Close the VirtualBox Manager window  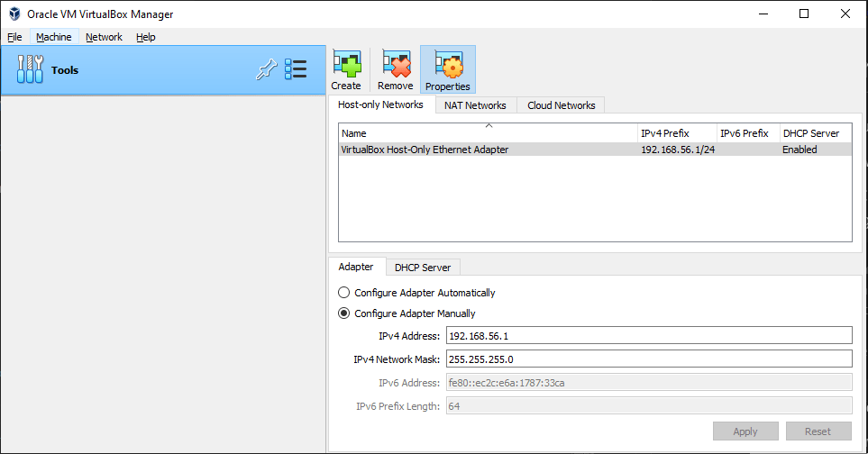tap(845, 14)
